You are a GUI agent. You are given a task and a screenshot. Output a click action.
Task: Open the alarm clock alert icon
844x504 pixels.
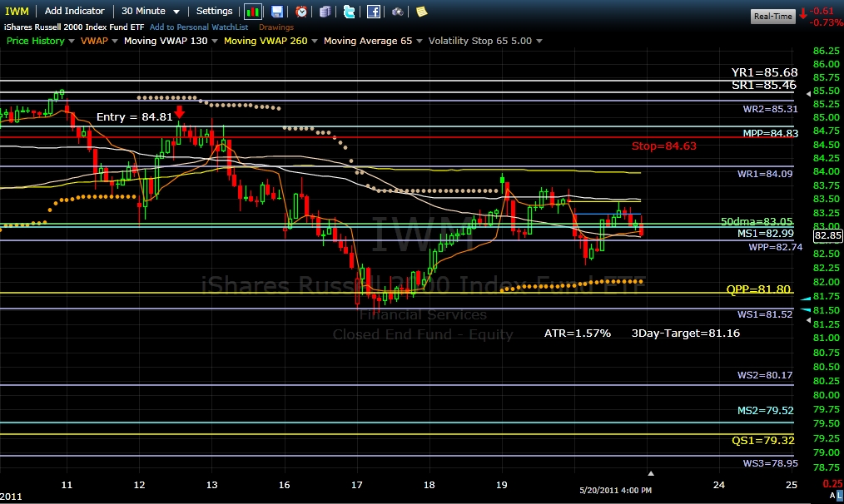301,12
